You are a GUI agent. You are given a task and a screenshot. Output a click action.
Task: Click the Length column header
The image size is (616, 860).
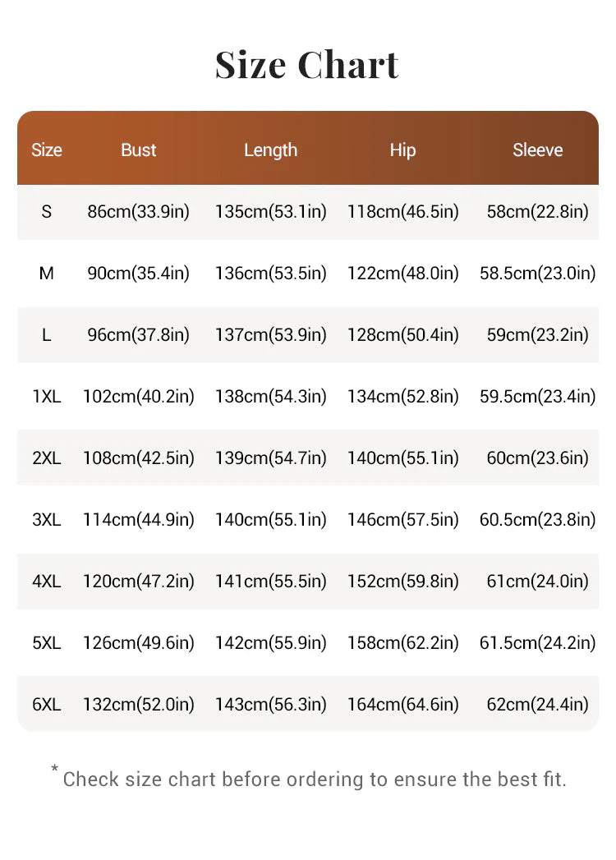(x=270, y=150)
